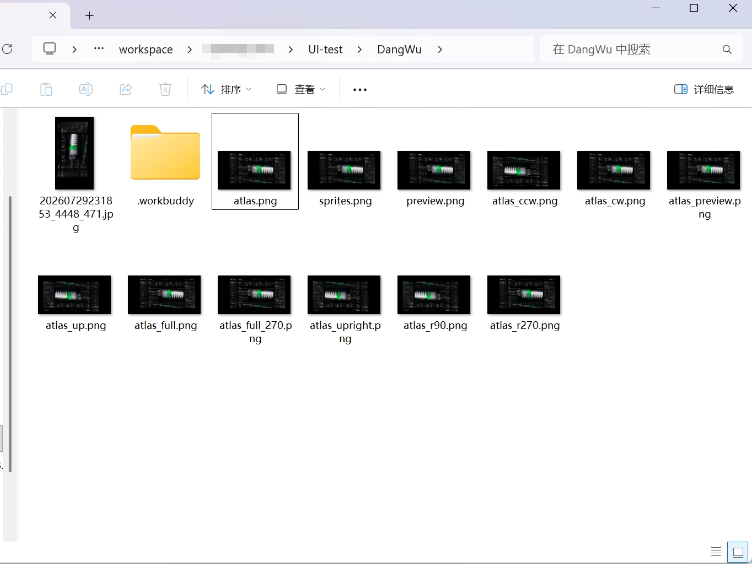Go to UI-test folder breadcrumb
752x564 pixels.
(325, 49)
